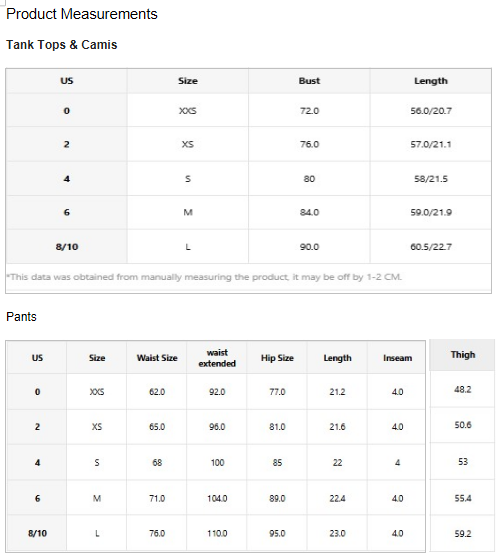The height and width of the screenshot is (554, 497).
Task: Click the 95.0 hip size value
Action: click(277, 533)
